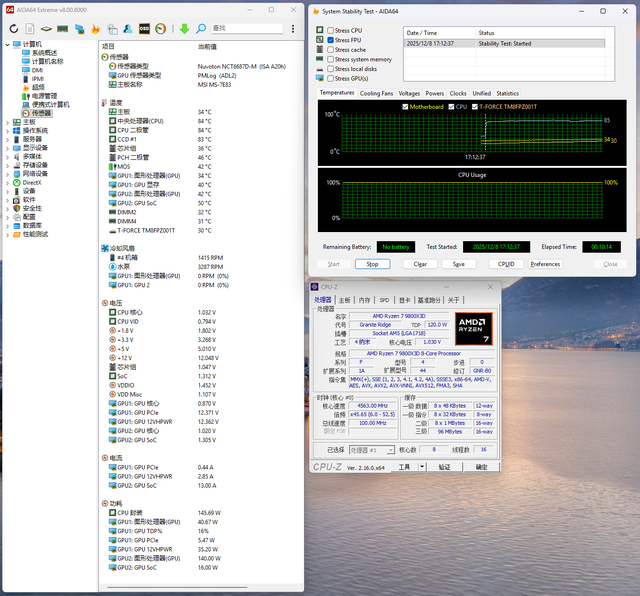
Task: Open the Report page icon in toolbar
Action: (x=30, y=28)
